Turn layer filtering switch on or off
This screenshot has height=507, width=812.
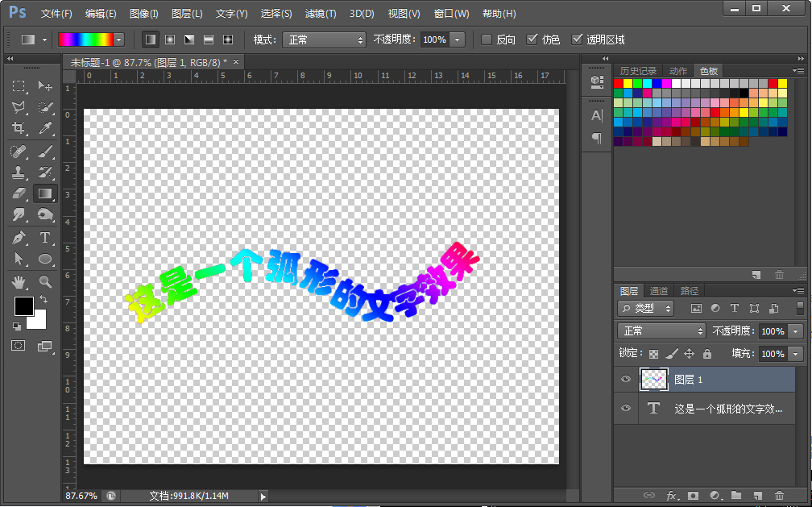800,308
